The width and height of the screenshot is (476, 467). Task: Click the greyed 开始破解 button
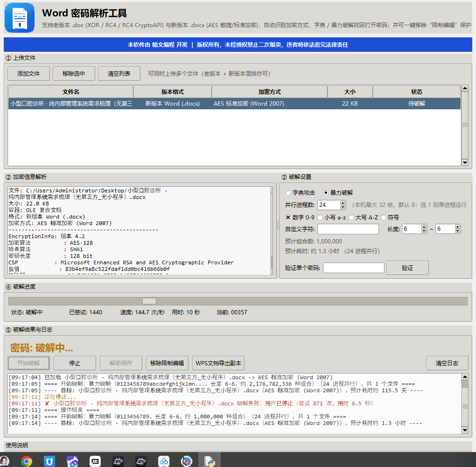coord(28,363)
